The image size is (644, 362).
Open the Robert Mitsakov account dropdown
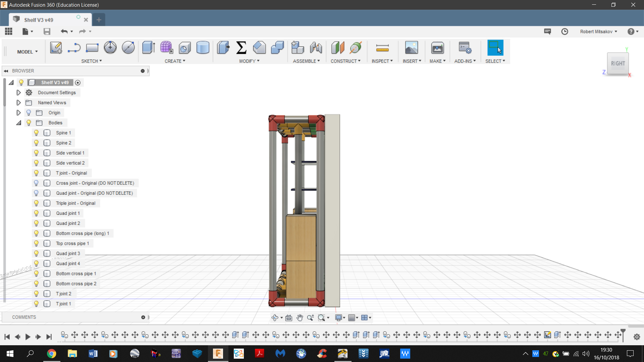coord(599,32)
